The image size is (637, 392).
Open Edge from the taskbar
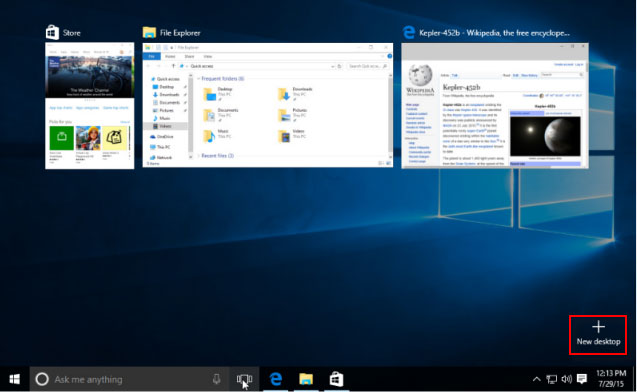tap(276, 379)
